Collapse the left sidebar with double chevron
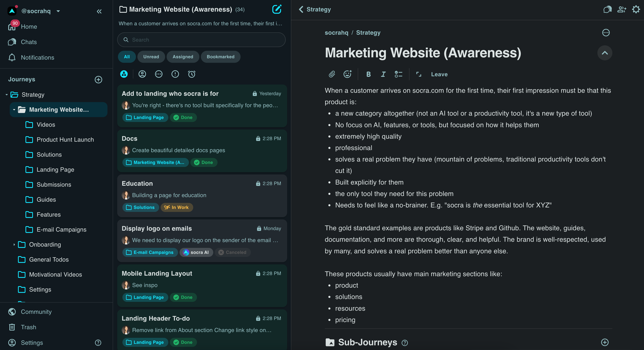 (x=99, y=11)
